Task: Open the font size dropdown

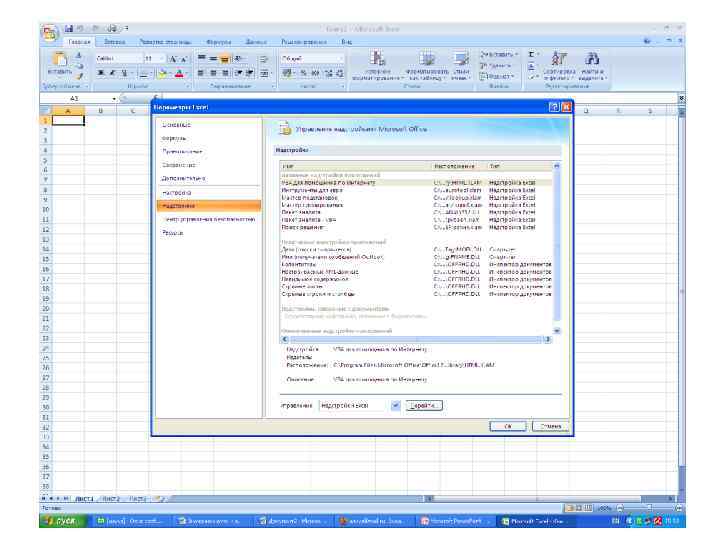Action: 162,58
